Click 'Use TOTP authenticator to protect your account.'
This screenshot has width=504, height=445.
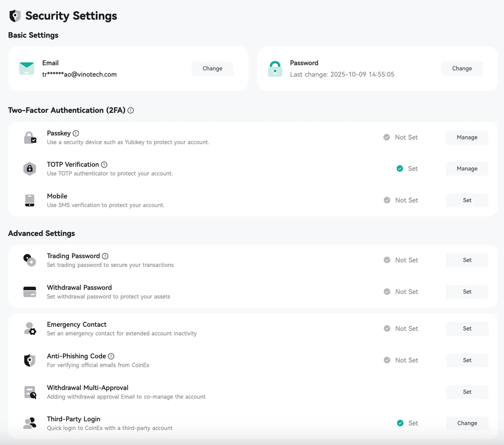[110, 174]
